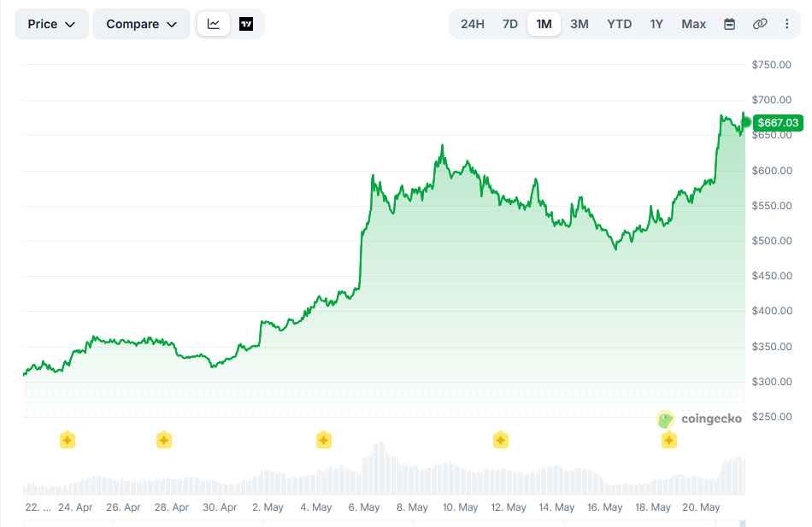812x527 pixels.
Task: Click the 26. Apr date label
Action: tap(123, 507)
